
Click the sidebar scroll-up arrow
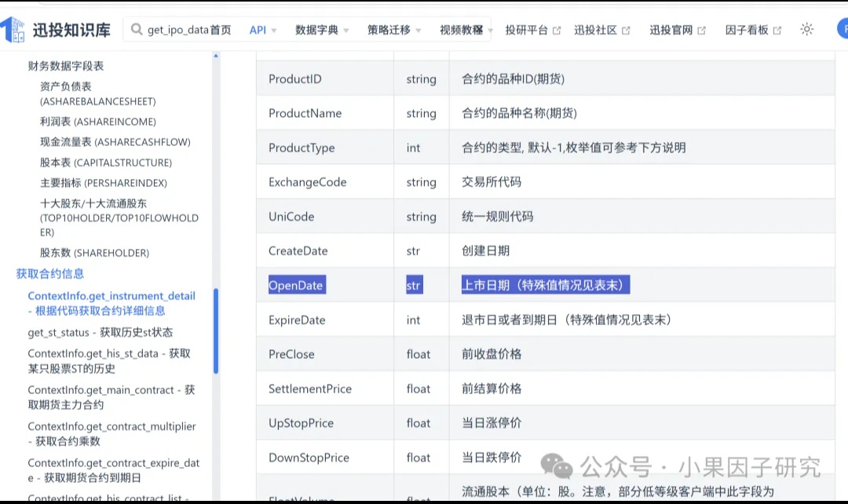coord(216,56)
